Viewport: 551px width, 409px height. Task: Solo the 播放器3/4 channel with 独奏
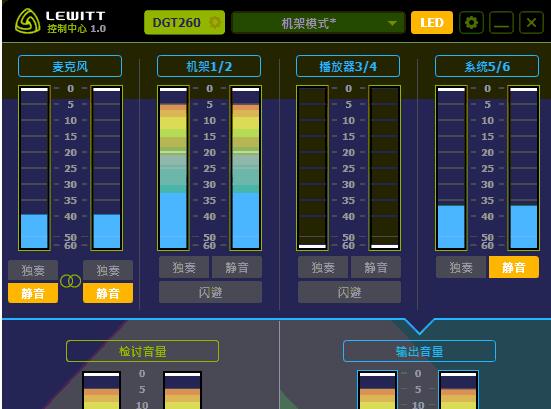[323, 267]
